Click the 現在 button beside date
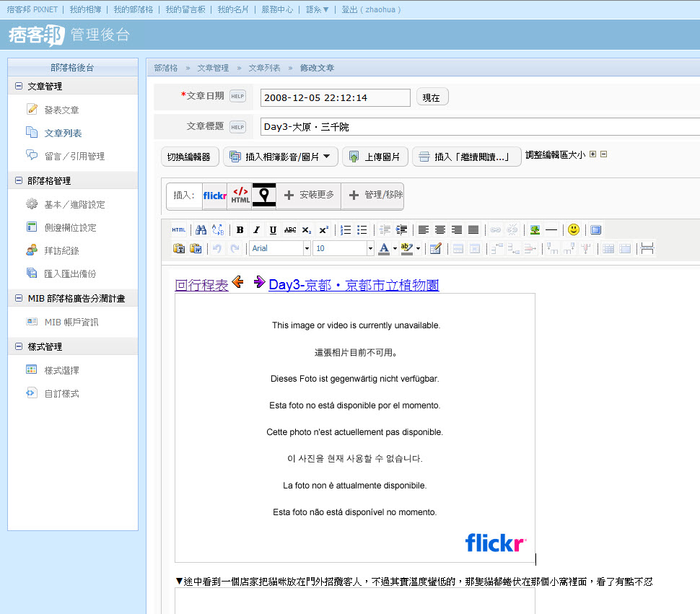700x614 pixels. 432,97
